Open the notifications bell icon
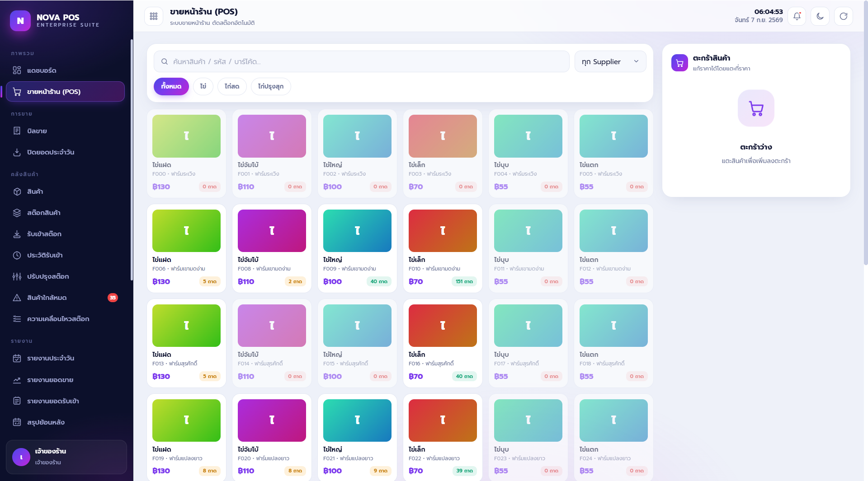Viewport: 868px width, 481px height. [x=797, y=16]
